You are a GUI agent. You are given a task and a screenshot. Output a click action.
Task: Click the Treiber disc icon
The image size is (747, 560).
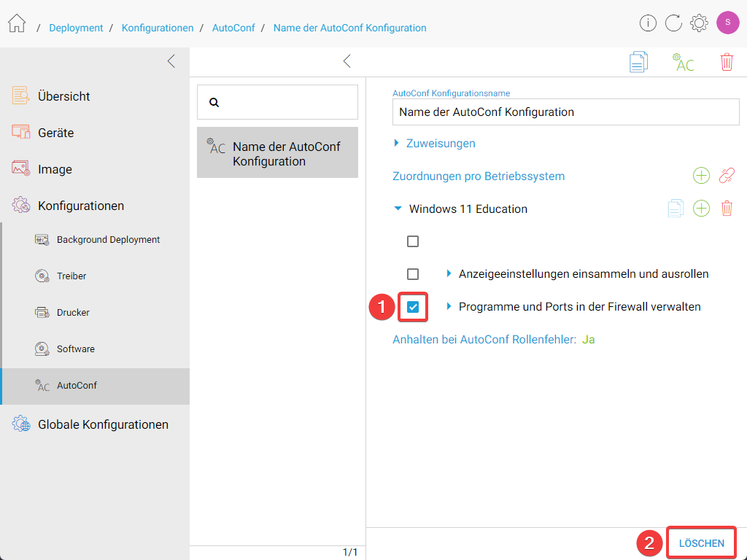click(x=42, y=276)
